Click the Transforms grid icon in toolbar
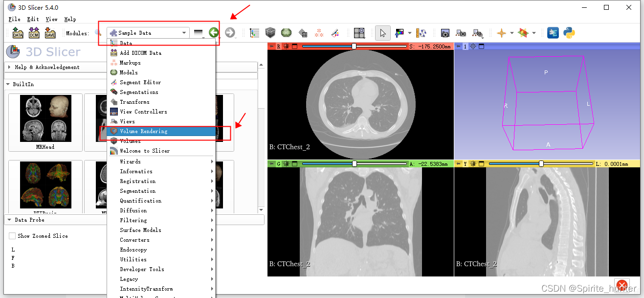 (x=303, y=33)
